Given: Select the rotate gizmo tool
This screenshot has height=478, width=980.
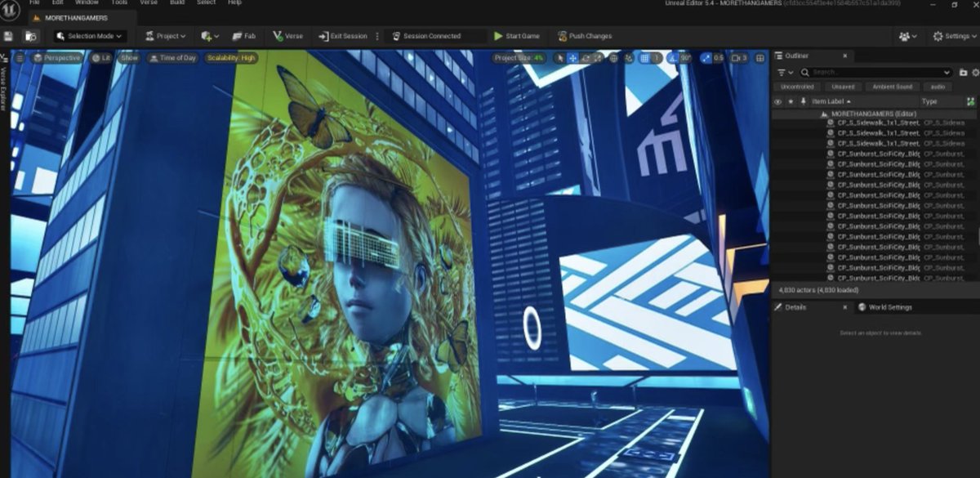Looking at the screenshot, I should click(586, 58).
